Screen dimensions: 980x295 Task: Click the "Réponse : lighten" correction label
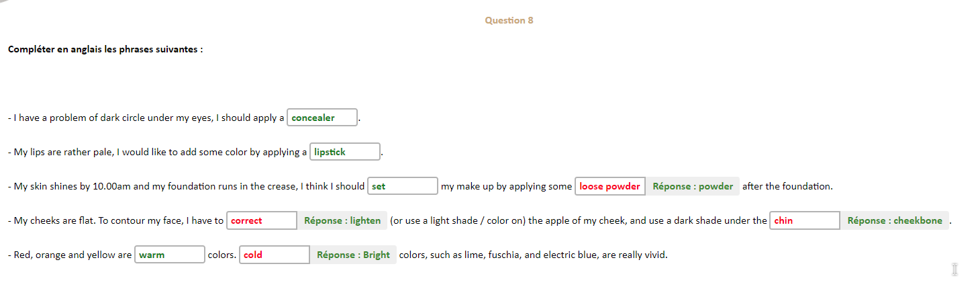click(342, 220)
